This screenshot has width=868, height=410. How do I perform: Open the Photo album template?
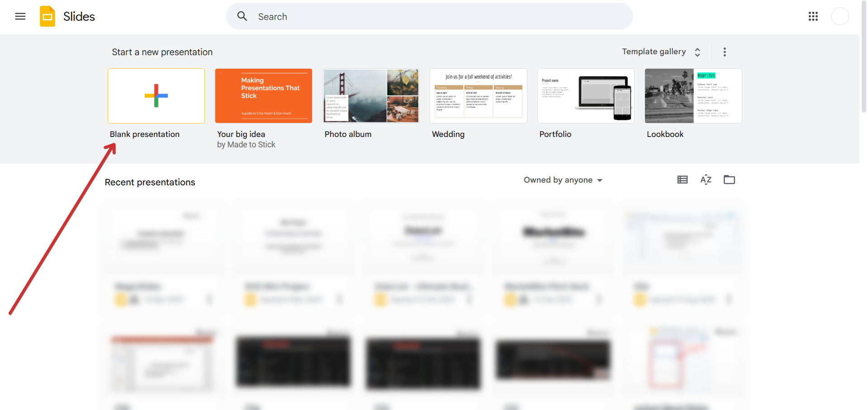tap(371, 96)
